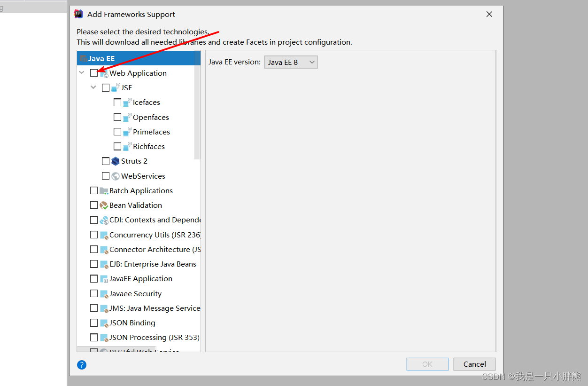Image resolution: width=588 pixels, height=386 pixels.
Task: Click the Batch Applications folder icon
Action: click(104, 191)
